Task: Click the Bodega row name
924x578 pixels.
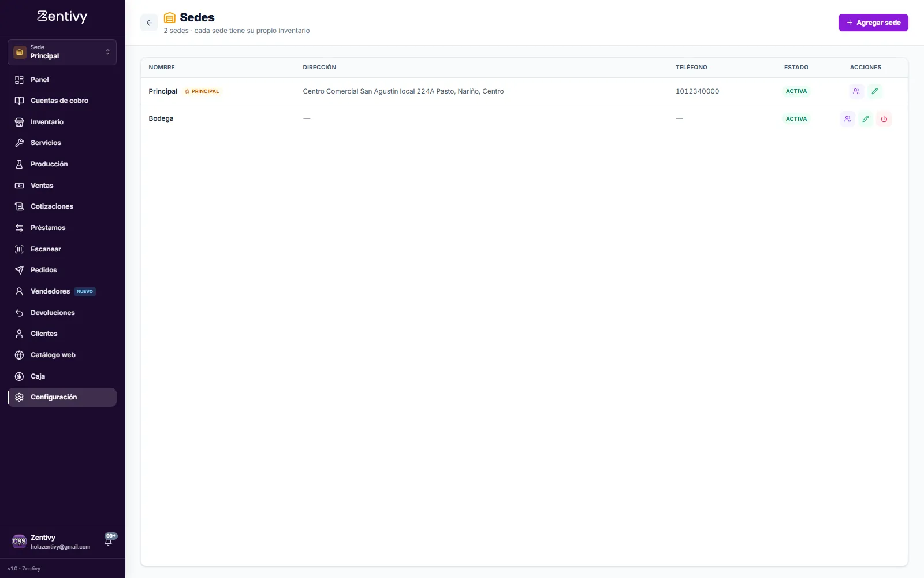Action: 161,118
